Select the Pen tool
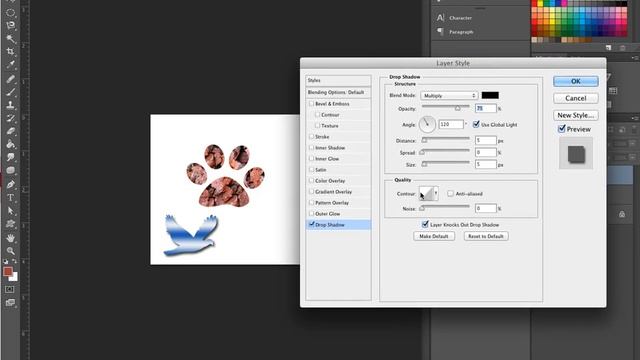This screenshot has height=360, width=640. 11,184
